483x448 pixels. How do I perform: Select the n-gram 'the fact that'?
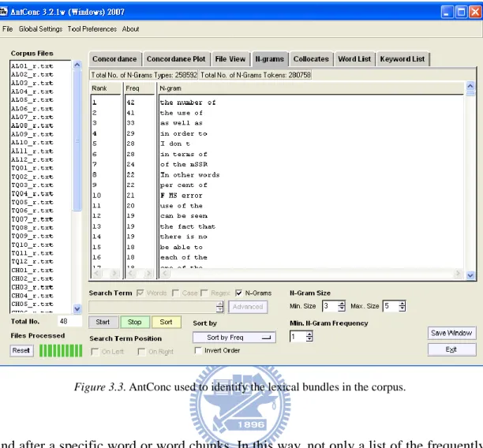pyautogui.click(x=188, y=226)
